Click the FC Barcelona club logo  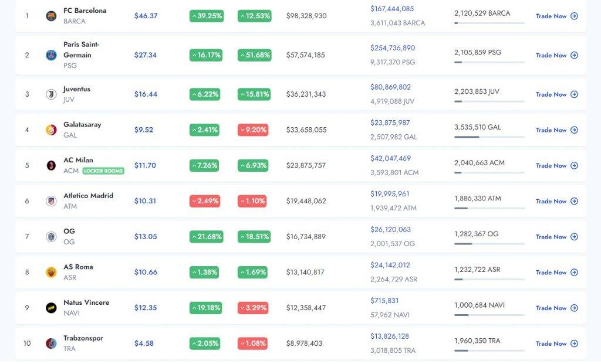[x=51, y=16]
